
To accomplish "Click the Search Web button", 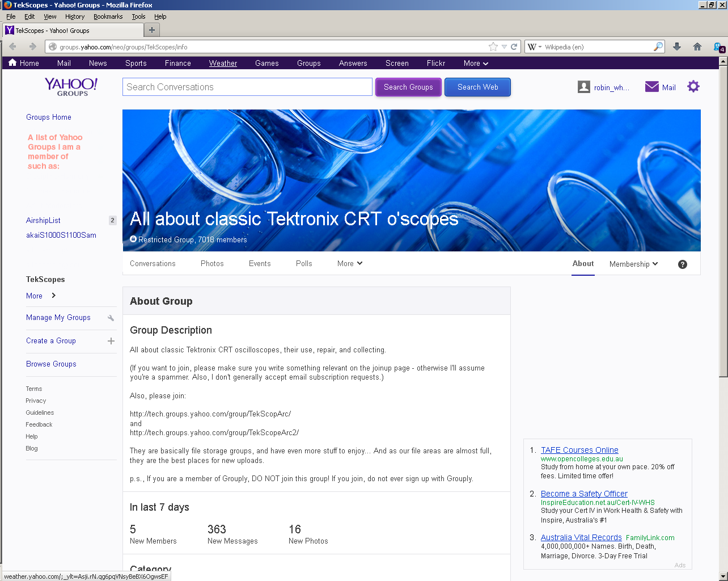I will pos(477,87).
